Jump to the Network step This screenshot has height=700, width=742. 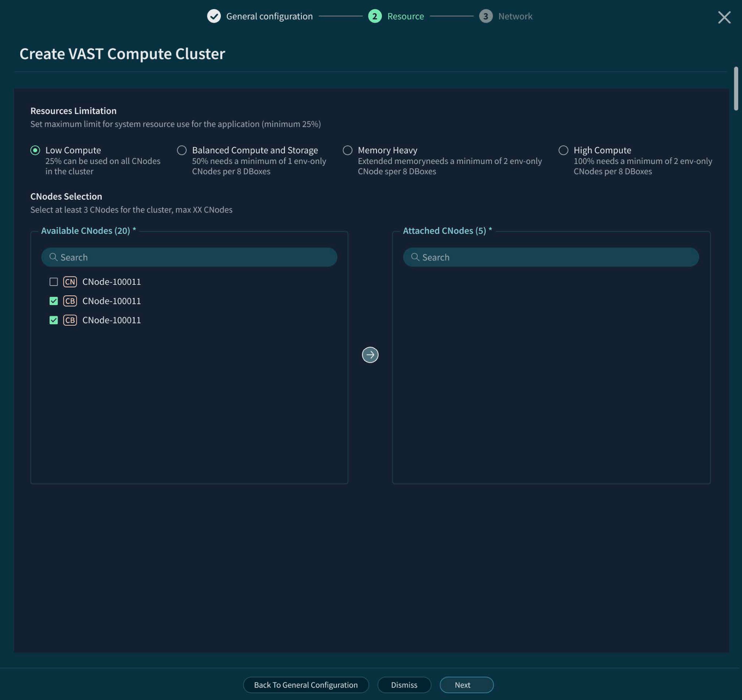pos(506,16)
